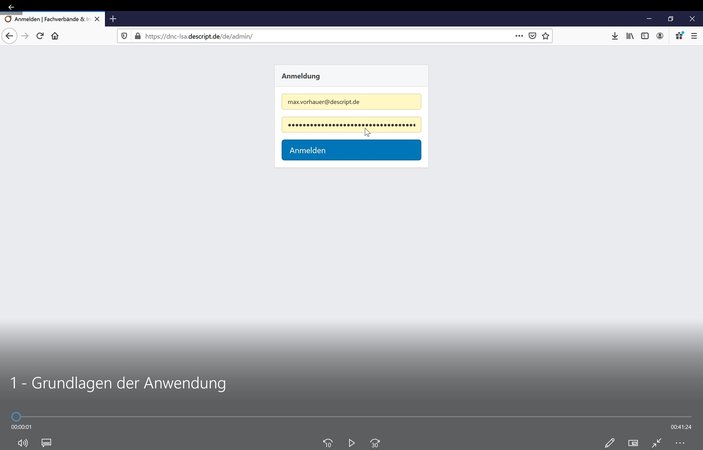The width and height of the screenshot is (703, 450).
Task: Minimize the browser window
Action: tap(649, 19)
